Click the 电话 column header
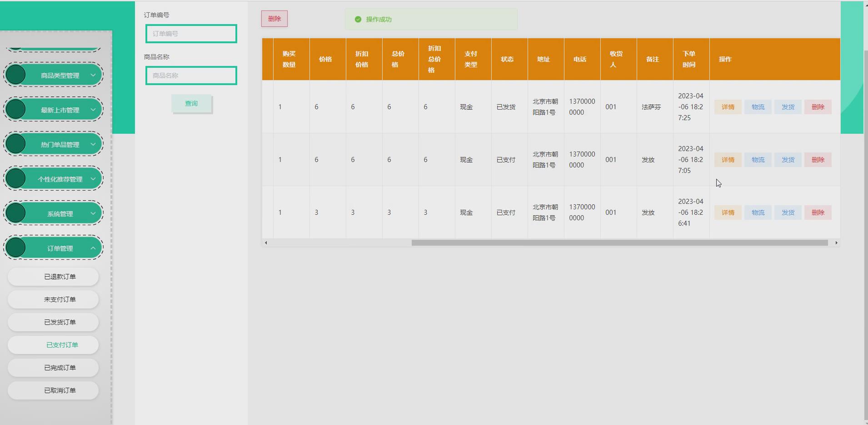 click(x=582, y=59)
